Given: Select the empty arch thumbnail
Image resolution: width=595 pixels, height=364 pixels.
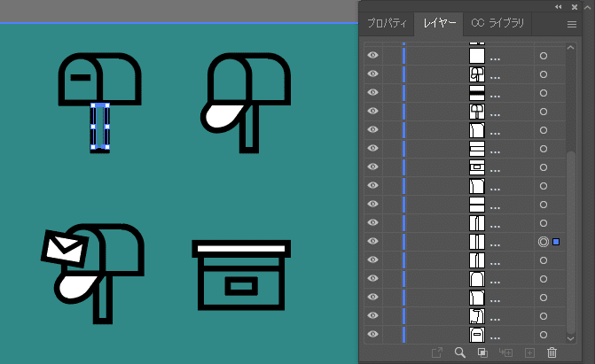Looking at the screenshot, I should (477, 279).
